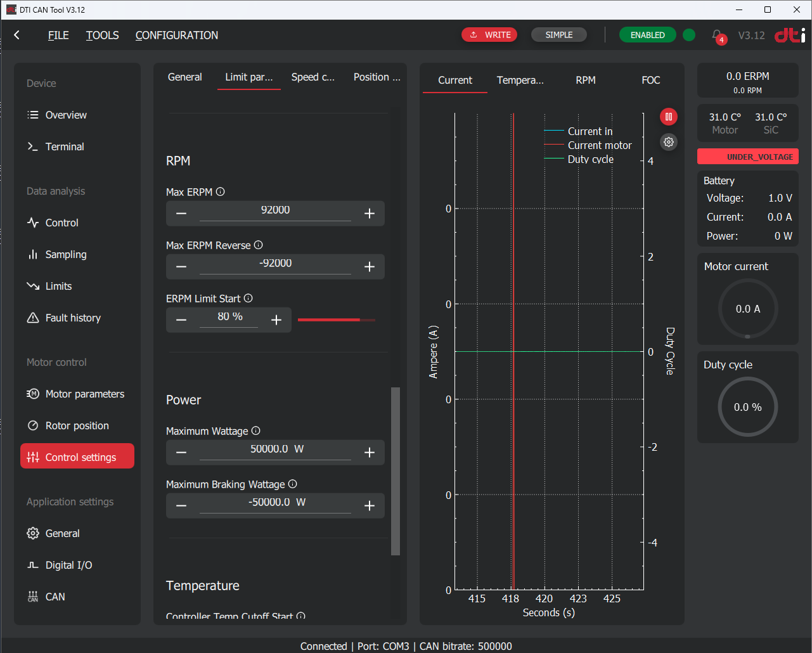Increase Max ERPM Reverse value
This screenshot has width=812, height=653.
point(370,267)
